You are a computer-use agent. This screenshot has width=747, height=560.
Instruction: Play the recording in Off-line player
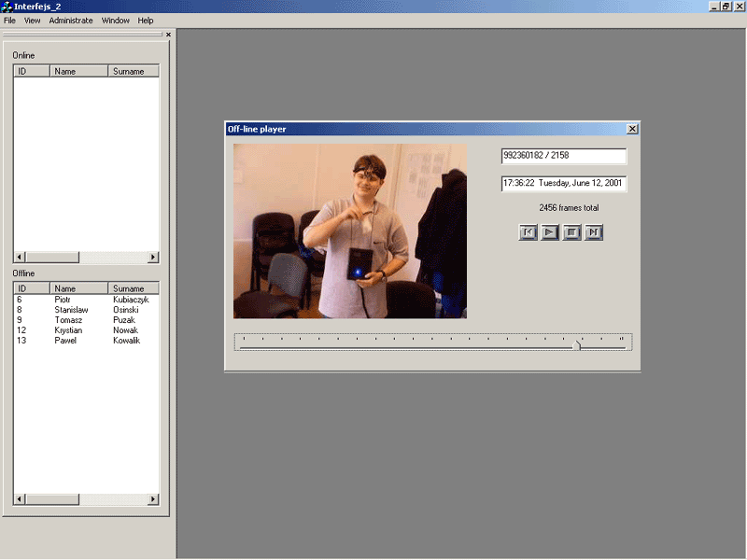pyautogui.click(x=549, y=232)
